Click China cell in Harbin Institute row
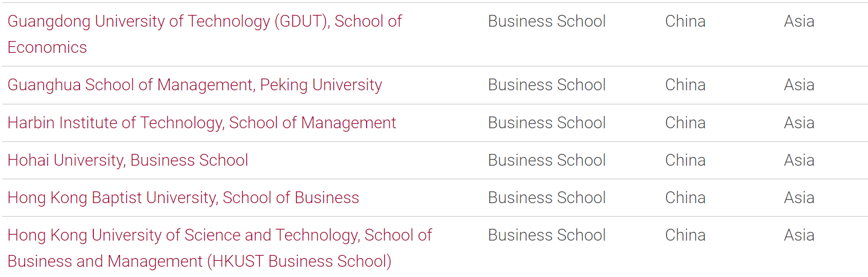 click(x=685, y=123)
